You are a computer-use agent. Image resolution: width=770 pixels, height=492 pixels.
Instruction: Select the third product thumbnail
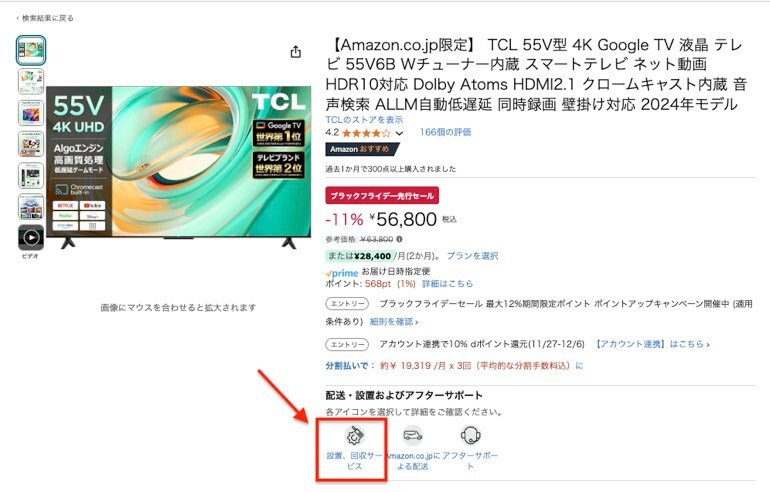coord(31,112)
